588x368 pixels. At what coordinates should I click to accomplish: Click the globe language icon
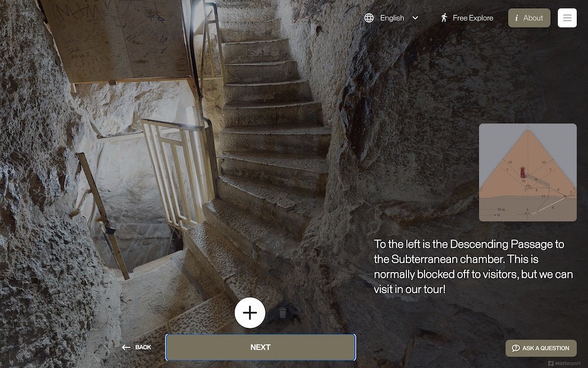click(x=369, y=18)
